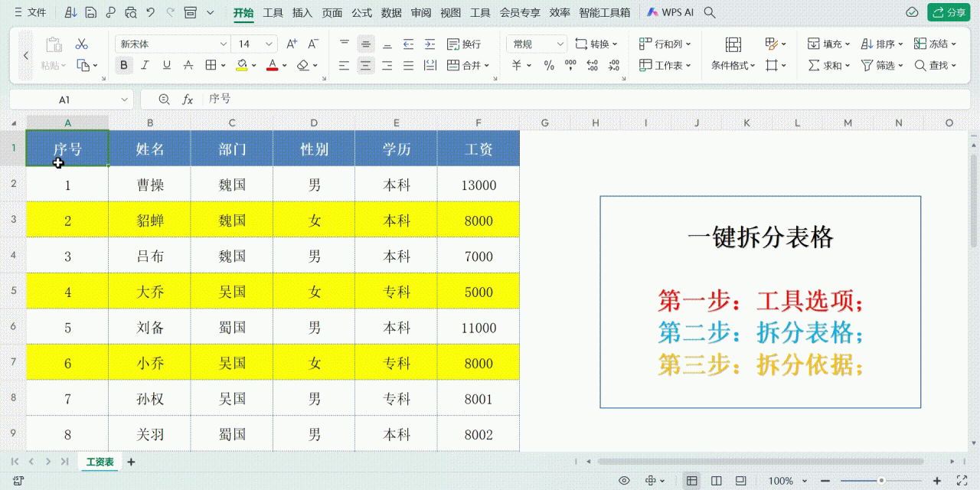Toggle Bold formatting
The height and width of the screenshot is (490, 980).
pyautogui.click(x=124, y=66)
